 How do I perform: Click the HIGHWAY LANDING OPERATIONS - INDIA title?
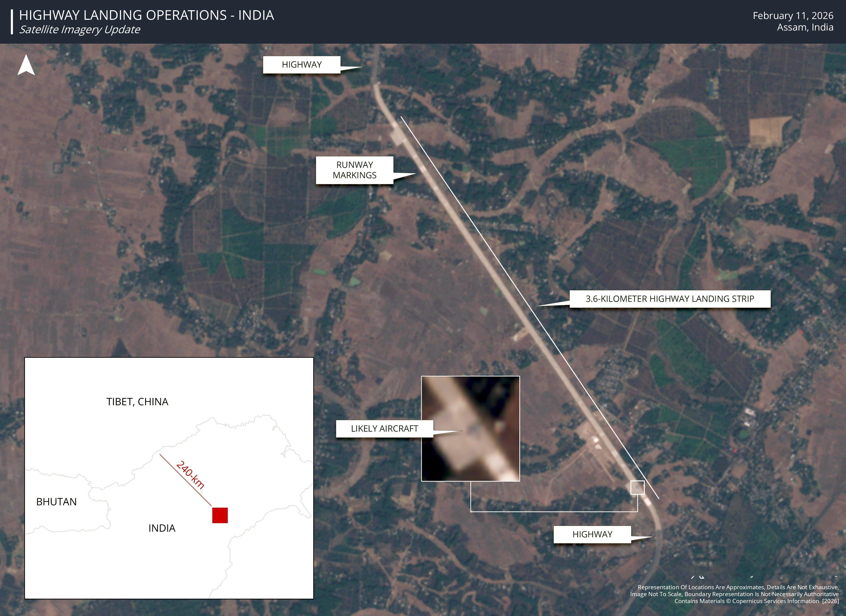point(146,15)
